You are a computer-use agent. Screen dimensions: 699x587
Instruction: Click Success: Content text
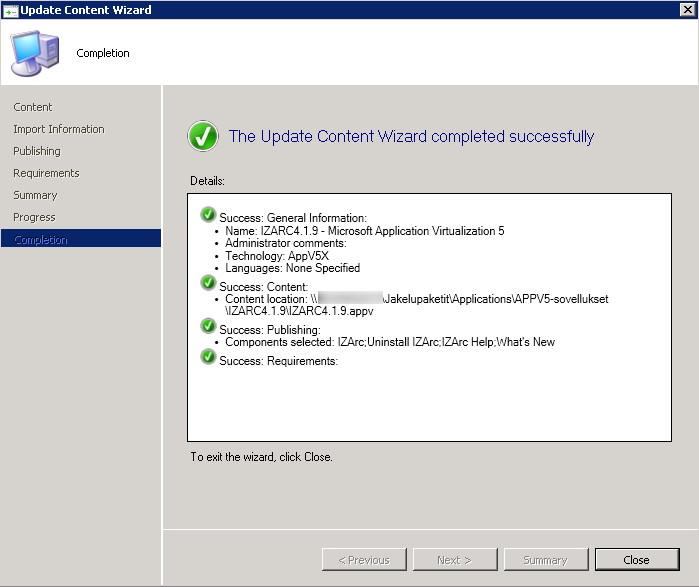click(263, 287)
